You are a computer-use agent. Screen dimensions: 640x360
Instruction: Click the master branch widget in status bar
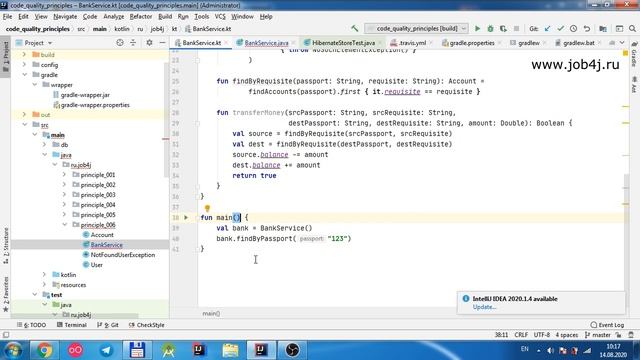(598, 335)
